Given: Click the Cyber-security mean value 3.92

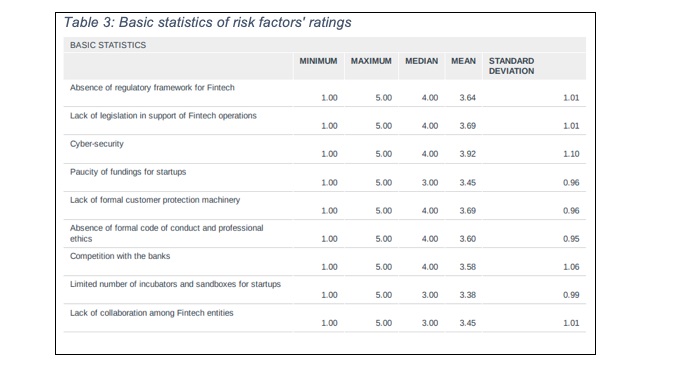Looking at the screenshot, I should click(x=468, y=154).
